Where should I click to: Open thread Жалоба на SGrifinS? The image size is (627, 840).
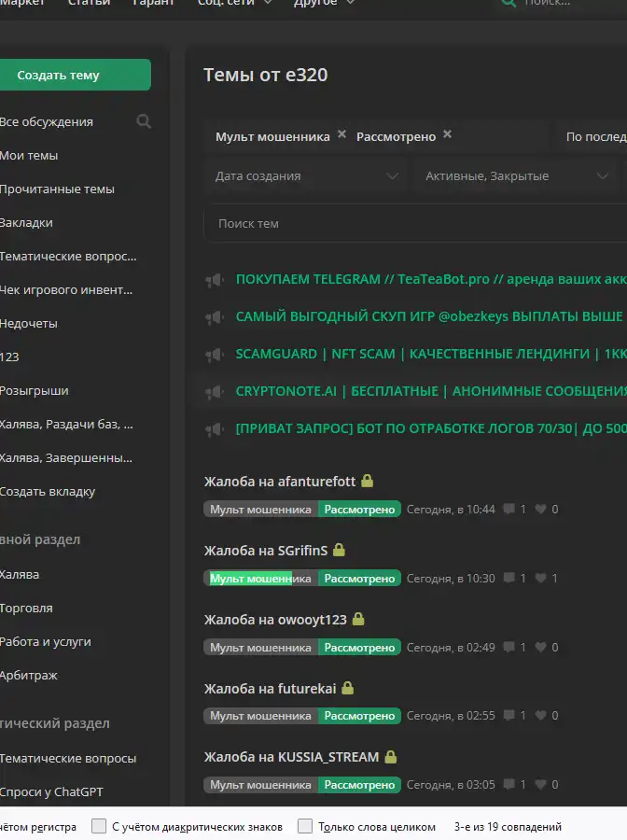point(266,550)
